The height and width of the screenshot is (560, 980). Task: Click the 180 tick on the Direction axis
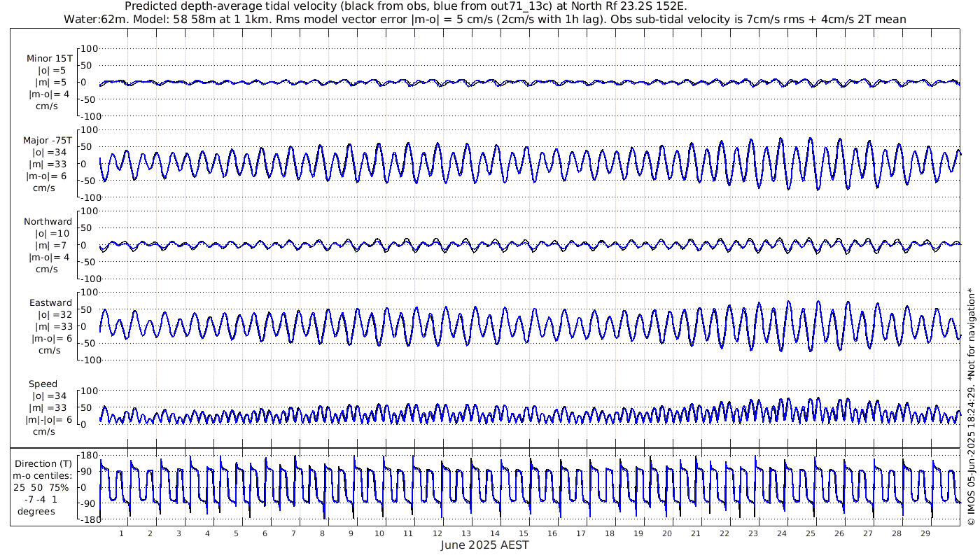pos(88,456)
